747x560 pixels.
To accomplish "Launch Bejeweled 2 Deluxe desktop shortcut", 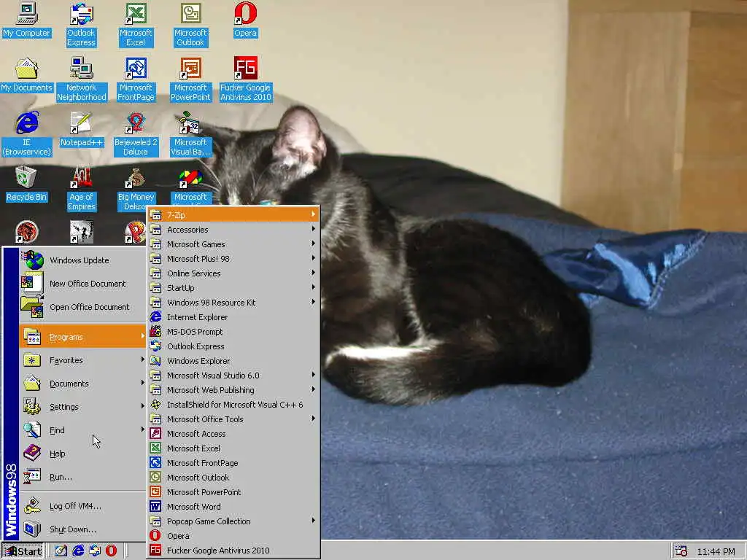I will coord(136,133).
